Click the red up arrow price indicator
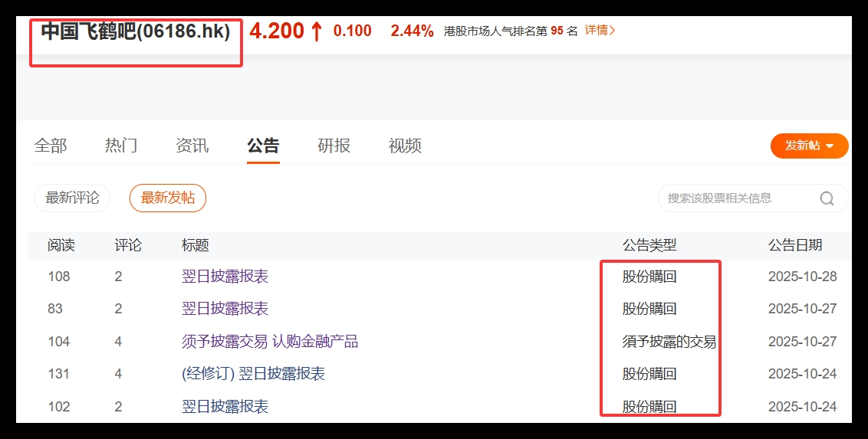Image resolution: width=868 pixels, height=439 pixels. 316,31
